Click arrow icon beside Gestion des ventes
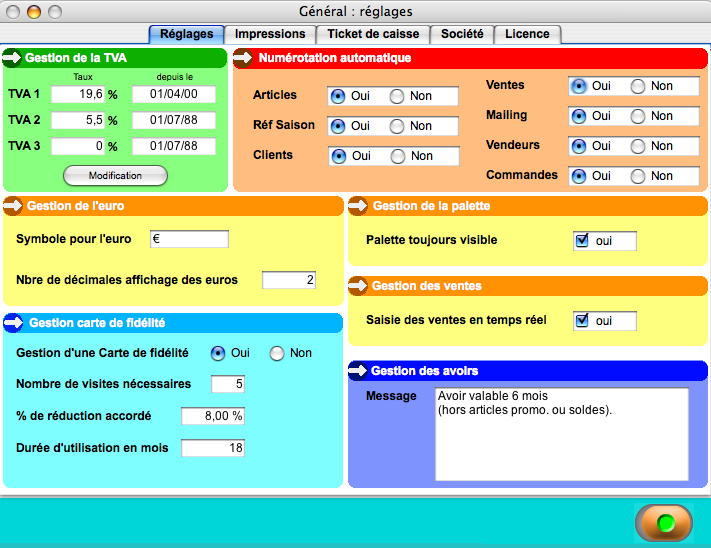 (x=359, y=286)
